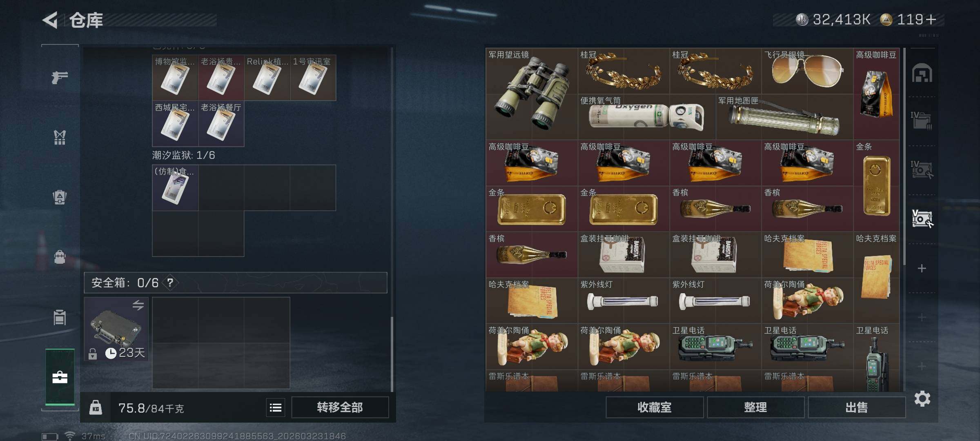Open the weapons category pistol icon
The width and height of the screenshot is (980, 441).
pos(60,77)
